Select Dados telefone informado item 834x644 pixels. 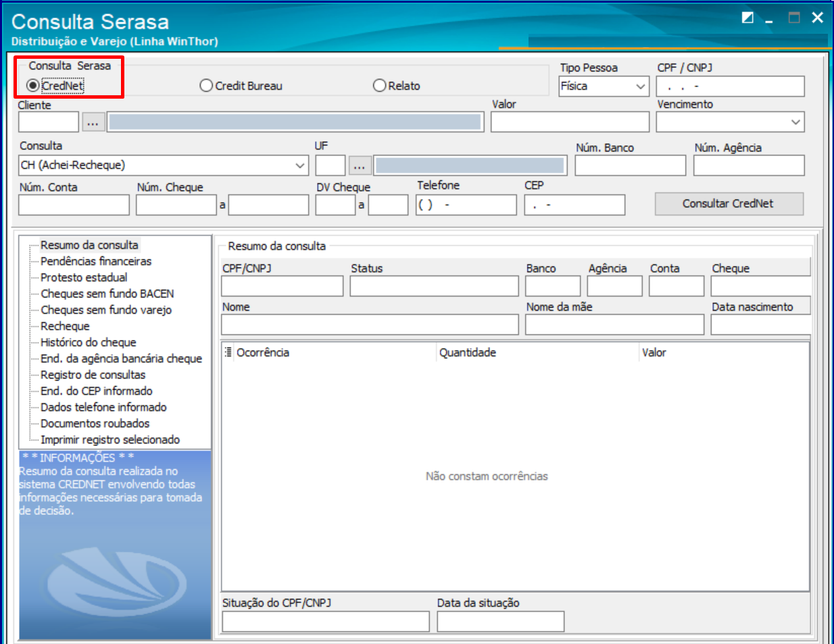click(x=103, y=407)
